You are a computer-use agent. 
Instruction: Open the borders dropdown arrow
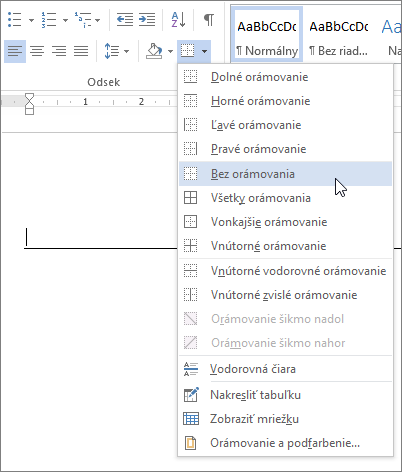(x=204, y=51)
